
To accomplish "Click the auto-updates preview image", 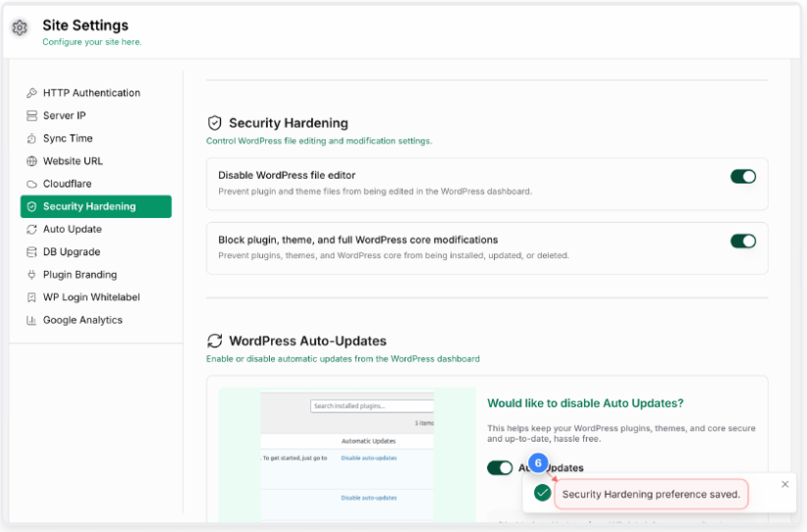I will (x=347, y=454).
